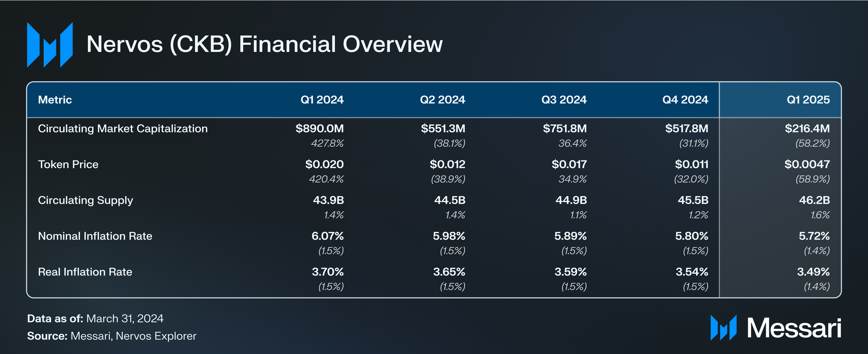The image size is (868, 354).
Task: Click the $0.0047 token price
Action: [807, 164]
